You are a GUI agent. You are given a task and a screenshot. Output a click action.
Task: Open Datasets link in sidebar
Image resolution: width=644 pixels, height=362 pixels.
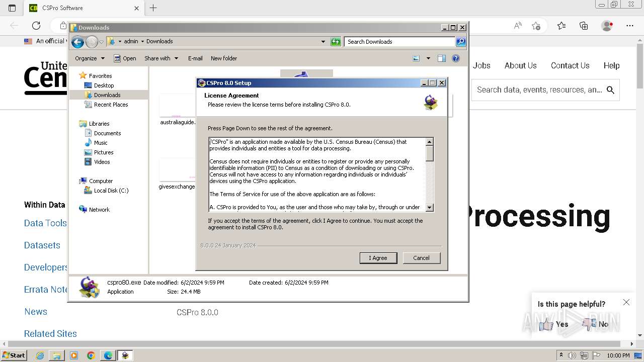coord(42,245)
